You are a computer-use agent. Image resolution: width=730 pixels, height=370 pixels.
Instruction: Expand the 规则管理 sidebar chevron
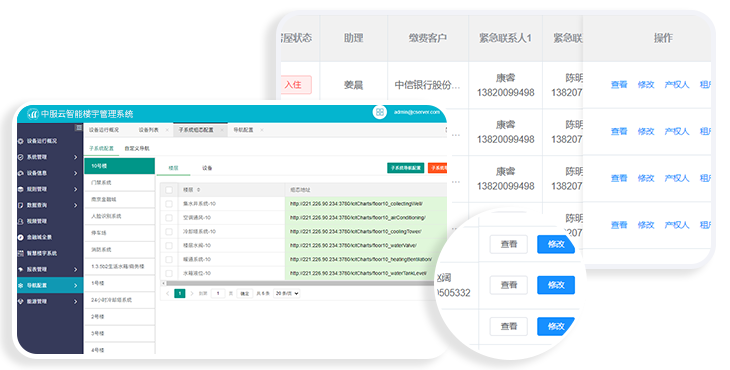(75, 189)
